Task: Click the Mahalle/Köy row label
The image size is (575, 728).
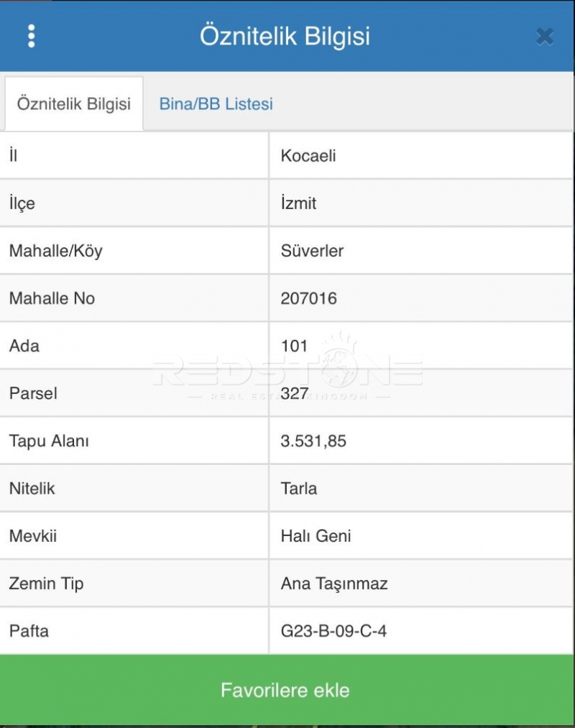Action: (55, 251)
